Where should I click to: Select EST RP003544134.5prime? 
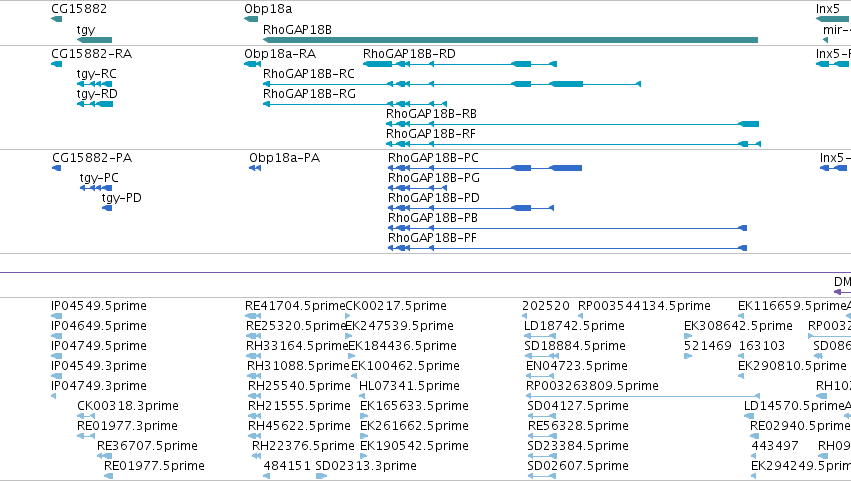coord(644,306)
